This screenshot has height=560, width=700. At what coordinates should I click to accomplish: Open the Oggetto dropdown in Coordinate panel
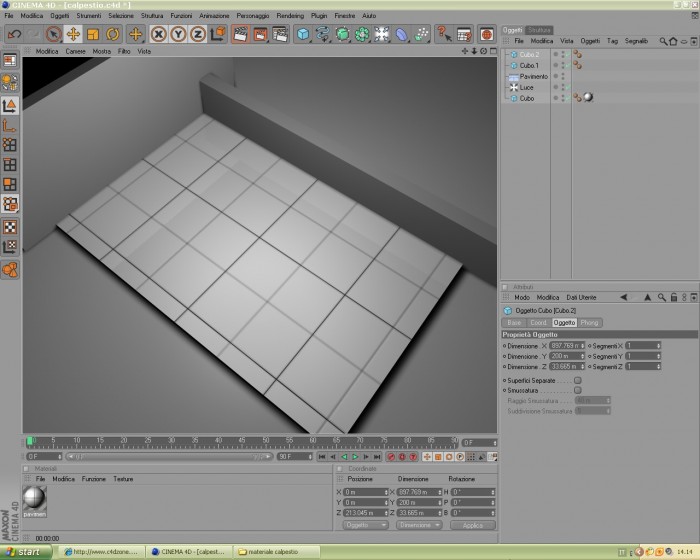pos(365,525)
